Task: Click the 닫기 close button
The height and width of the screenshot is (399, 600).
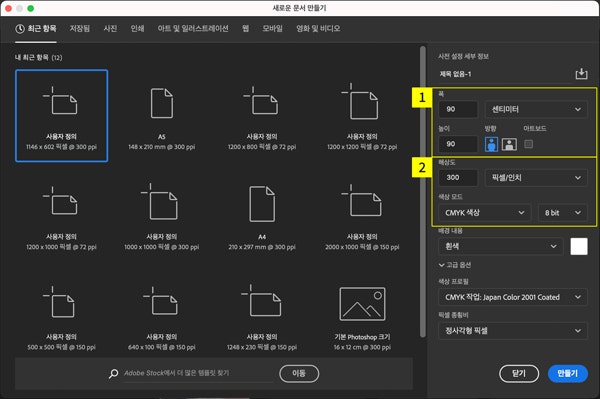Action: (519, 373)
